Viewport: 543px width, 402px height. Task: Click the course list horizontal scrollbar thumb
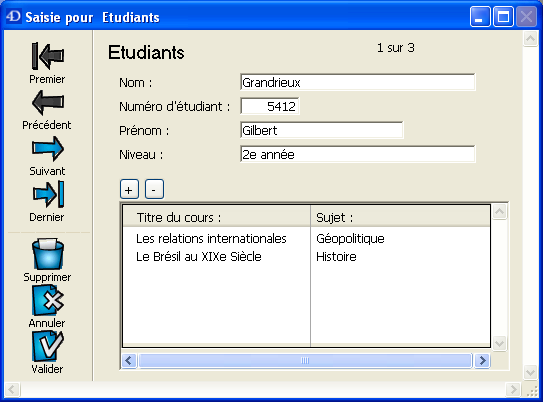click(305, 361)
